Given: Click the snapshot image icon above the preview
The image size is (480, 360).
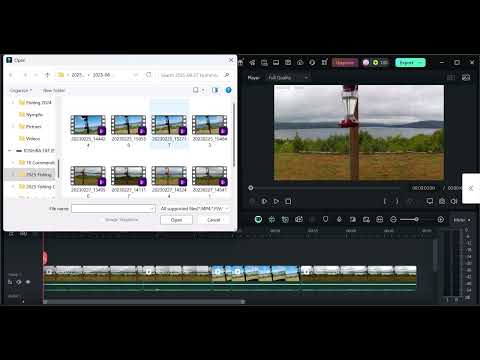Looking at the screenshot, I should pos(466,78).
